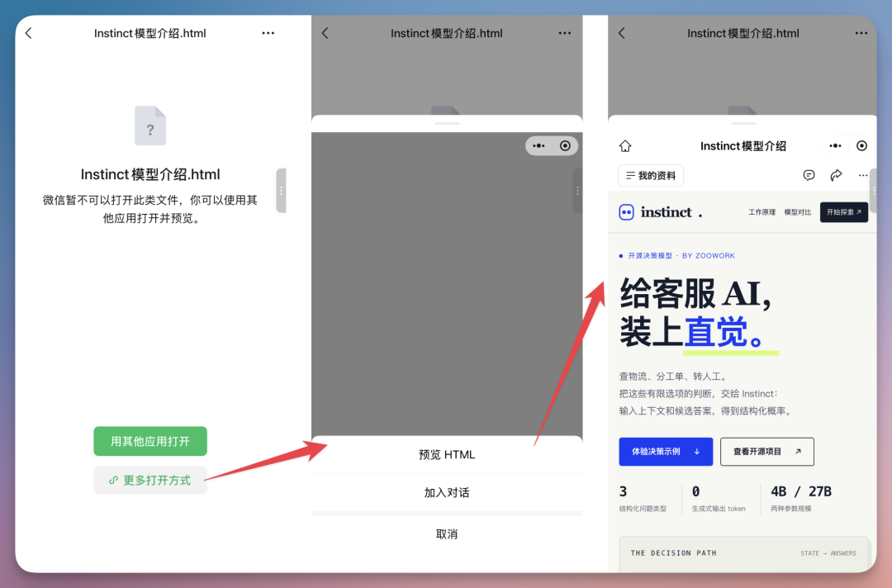892x588 pixels.
Task: Click the green 用其他应用打开 button
Action: tap(150, 441)
